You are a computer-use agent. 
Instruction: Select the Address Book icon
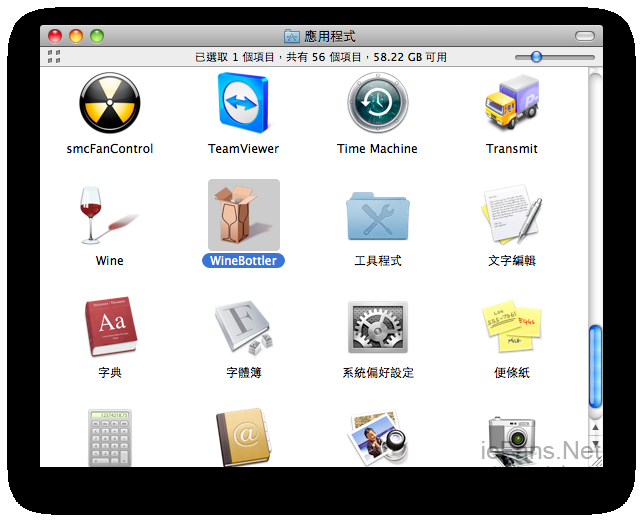(244, 437)
